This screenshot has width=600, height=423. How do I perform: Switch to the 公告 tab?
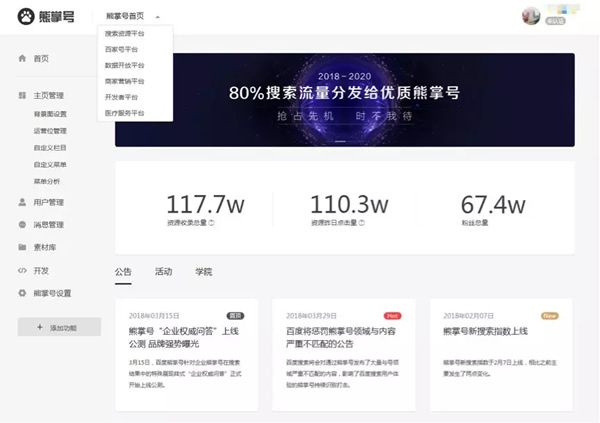pyautogui.click(x=123, y=272)
